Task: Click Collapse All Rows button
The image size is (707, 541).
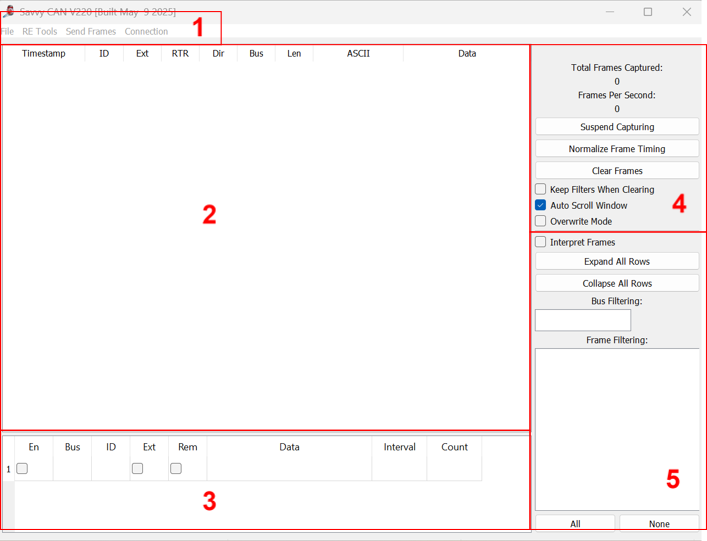Action: point(617,284)
